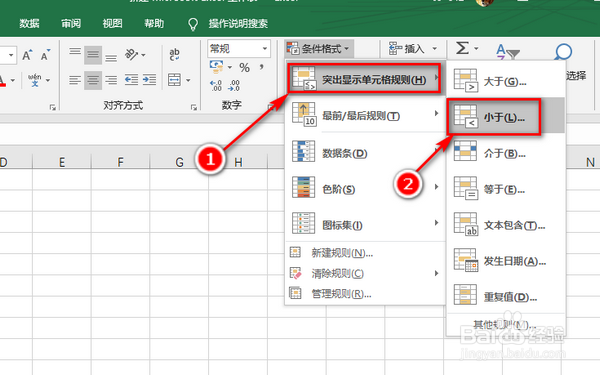The width and height of the screenshot is (600, 375).
Task: Align text left
Action: [75, 80]
